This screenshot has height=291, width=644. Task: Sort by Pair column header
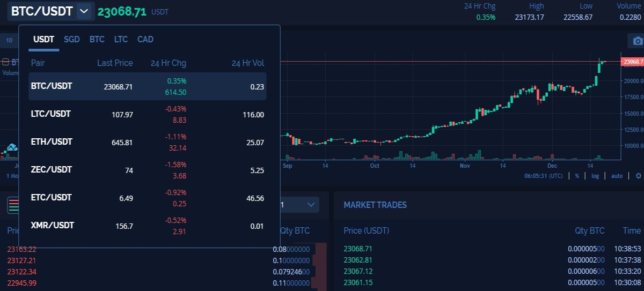pyautogui.click(x=38, y=63)
